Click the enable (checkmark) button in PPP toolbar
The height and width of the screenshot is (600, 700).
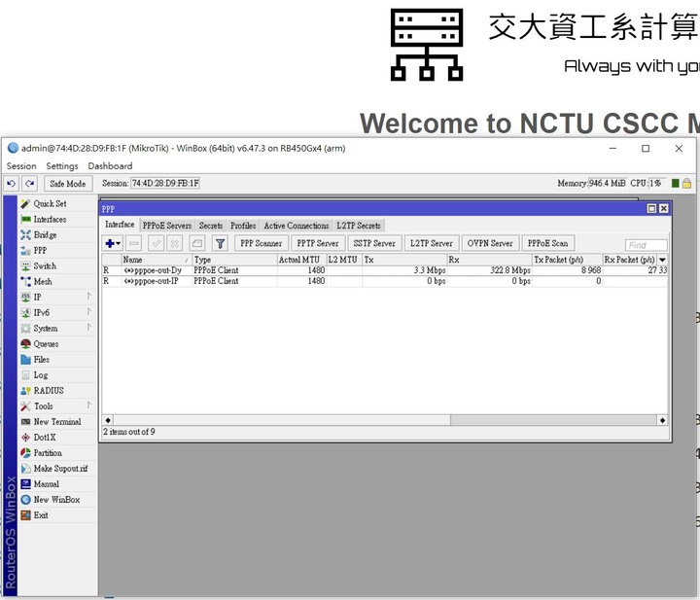[x=157, y=243]
